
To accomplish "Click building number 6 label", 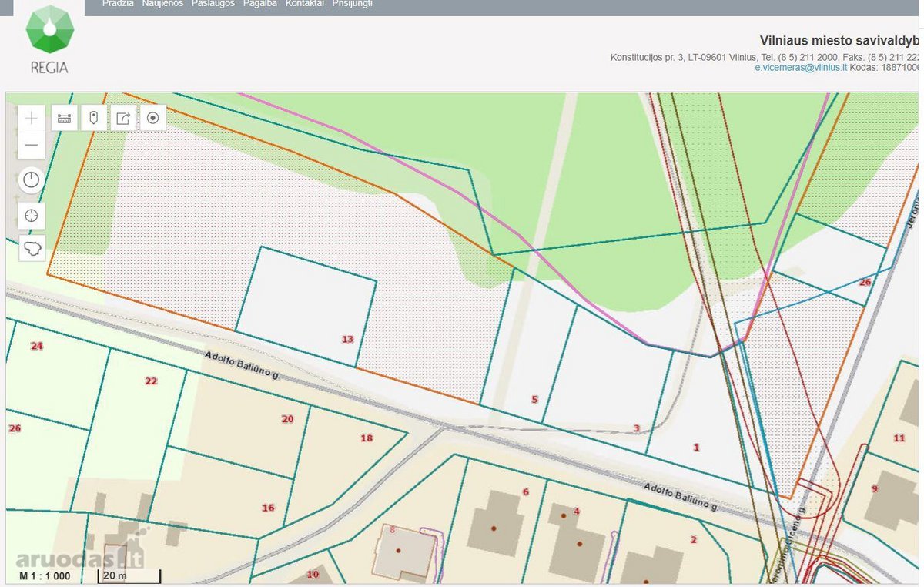I will [x=526, y=491].
